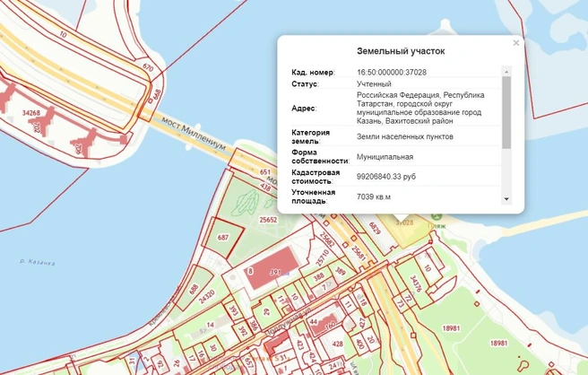This screenshot has height=375, width=588.
Task: Click the Кадастровая стоимость label
Action: tap(316, 177)
